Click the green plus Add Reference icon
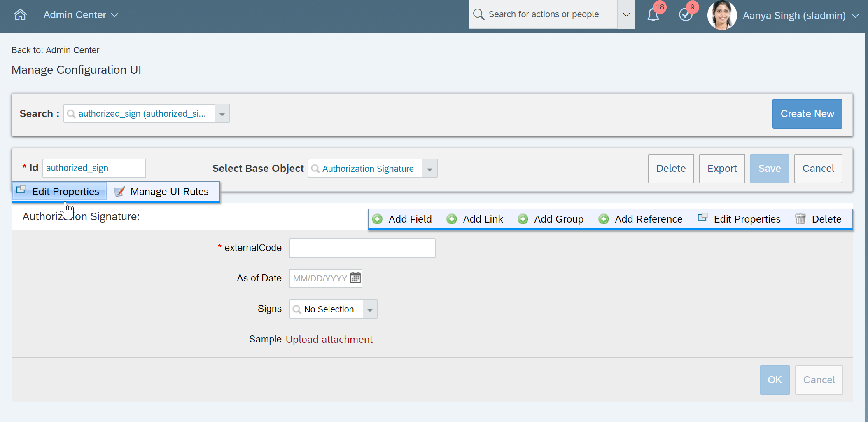The height and width of the screenshot is (422, 868). [604, 219]
